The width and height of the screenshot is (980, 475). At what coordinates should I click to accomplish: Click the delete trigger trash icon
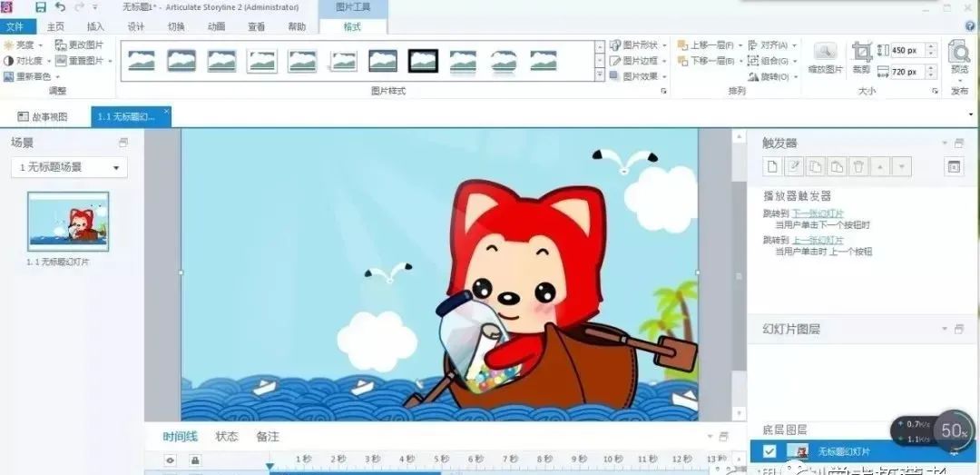858,166
